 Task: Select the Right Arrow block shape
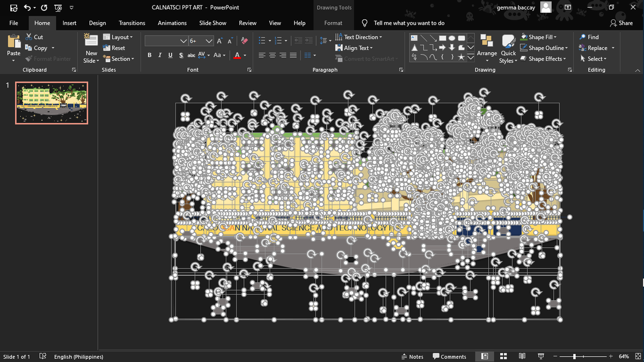point(443,48)
